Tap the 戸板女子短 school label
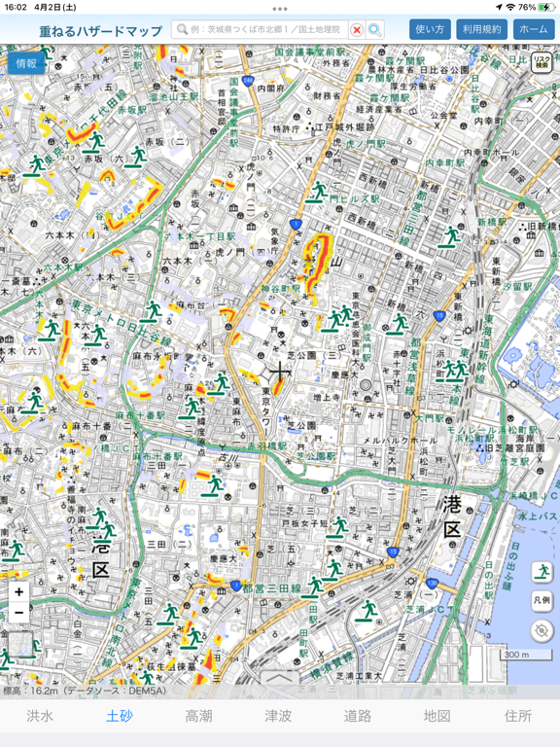This screenshot has height=747, width=560. pos(304,523)
